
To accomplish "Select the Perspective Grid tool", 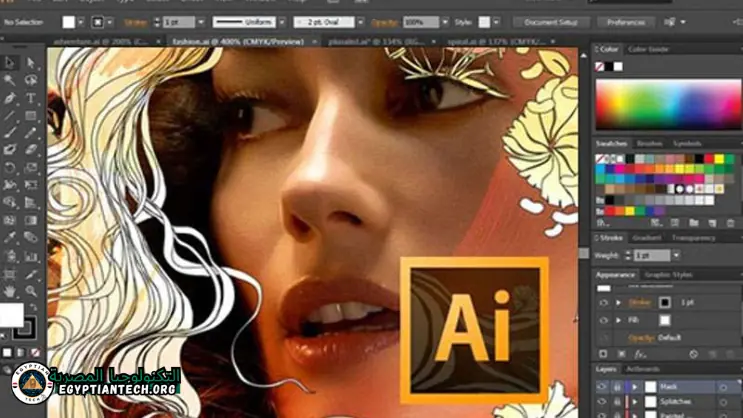I will click(31, 203).
